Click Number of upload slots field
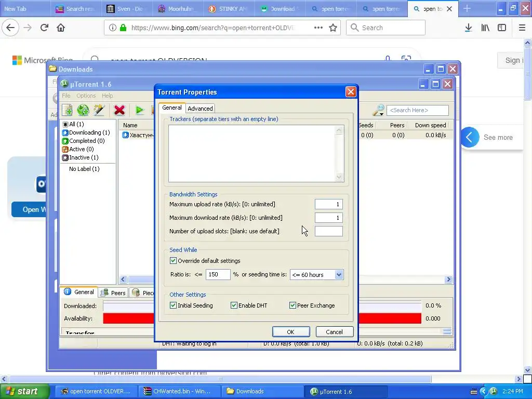 pos(328,231)
